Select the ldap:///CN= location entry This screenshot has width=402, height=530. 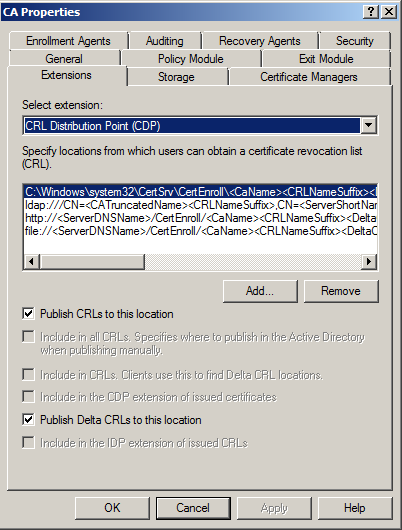coord(200,205)
